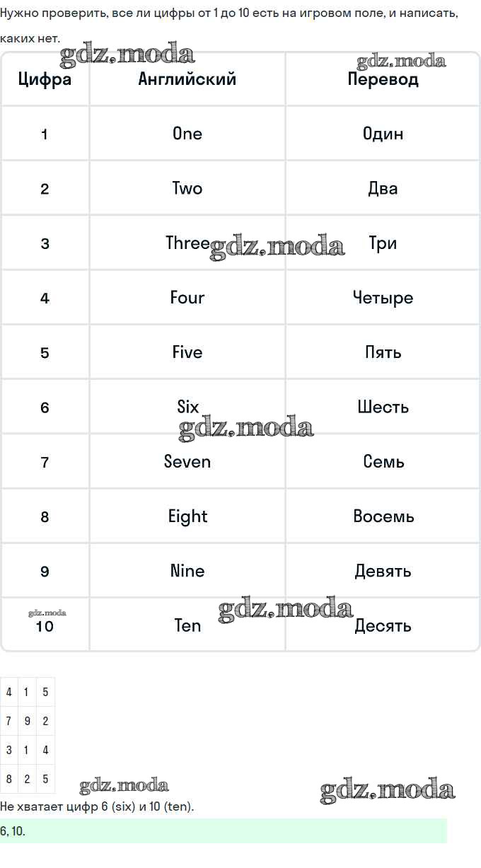Click the translation 'Восемь'
The image size is (481, 868).
coord(383,516)
